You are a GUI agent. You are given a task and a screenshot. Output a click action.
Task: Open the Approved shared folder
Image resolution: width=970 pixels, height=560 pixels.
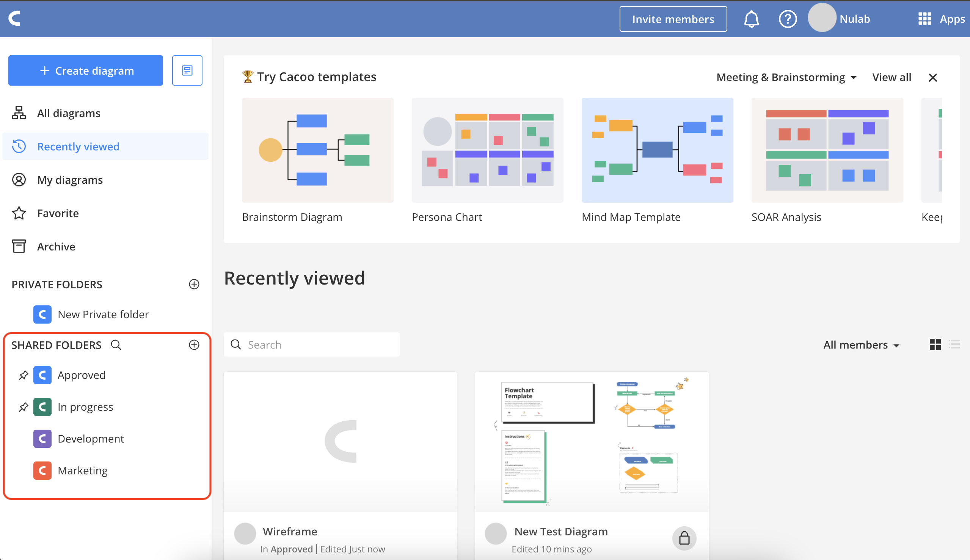point(82,375)
